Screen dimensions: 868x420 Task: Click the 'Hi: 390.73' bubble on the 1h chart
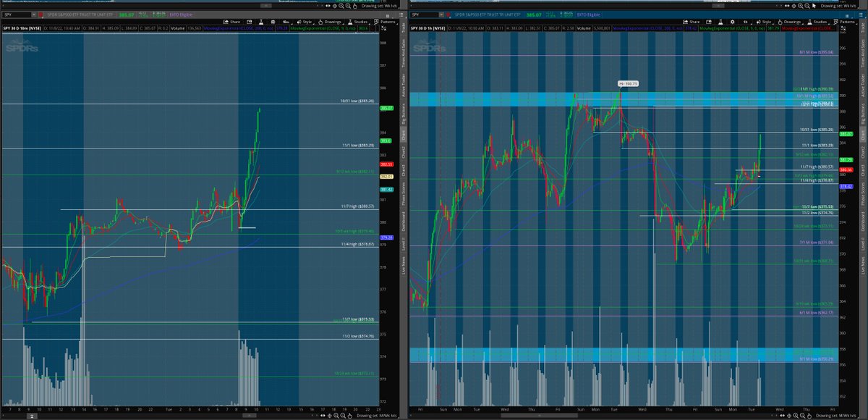click(x=627, y=84)
